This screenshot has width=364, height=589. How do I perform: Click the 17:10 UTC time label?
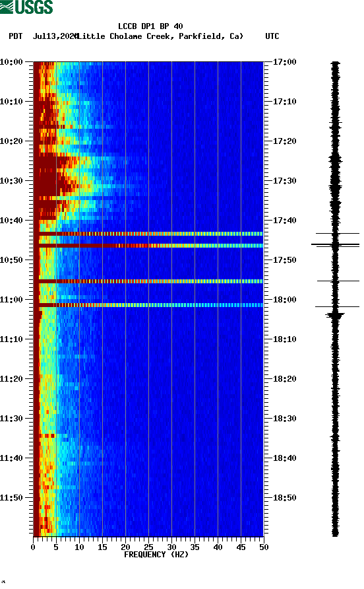(x=284, y=102)
